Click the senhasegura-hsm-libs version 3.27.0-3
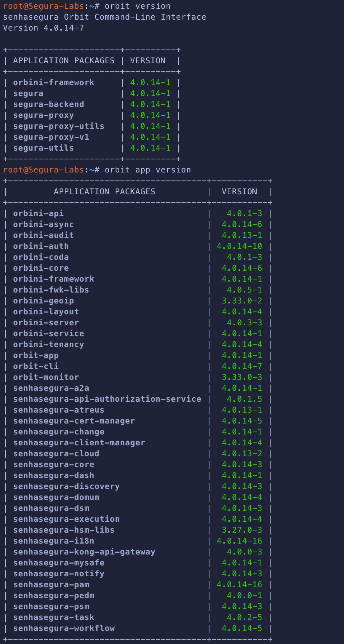The height and width of the screenshot is (644, 344). coord(242,530)
